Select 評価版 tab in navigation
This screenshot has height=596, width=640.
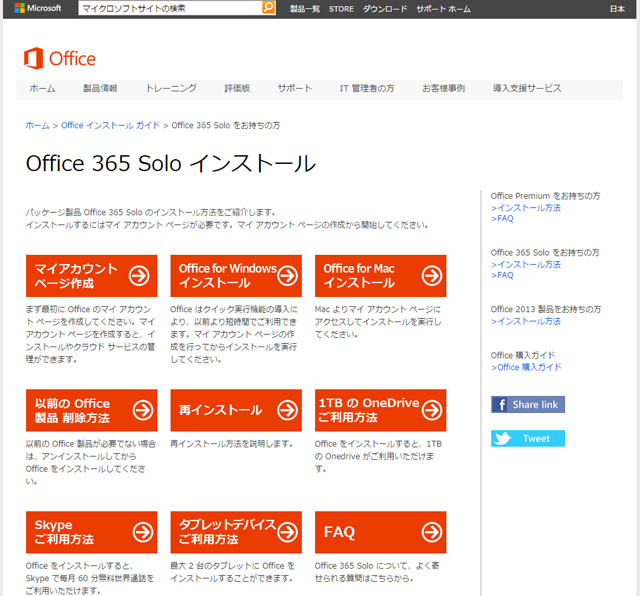point(237,88)
